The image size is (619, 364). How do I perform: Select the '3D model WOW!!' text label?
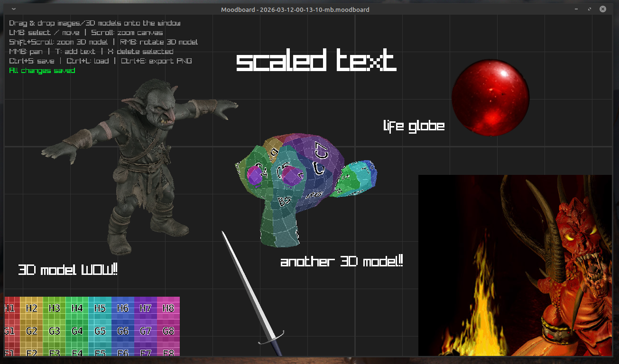(68, 270)
